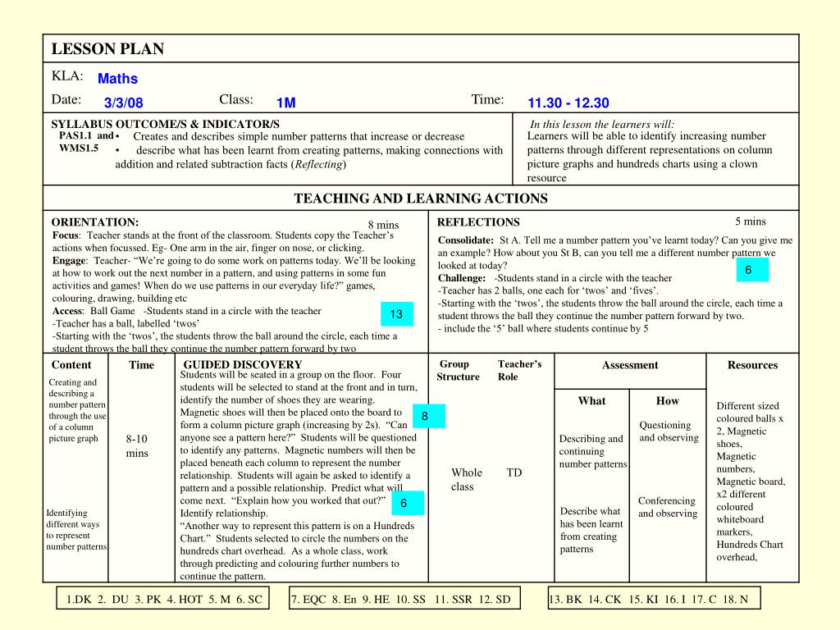The image size is (840, 630).
Task: Click the bold word "Engage"
Action: (x=69, y=261)
